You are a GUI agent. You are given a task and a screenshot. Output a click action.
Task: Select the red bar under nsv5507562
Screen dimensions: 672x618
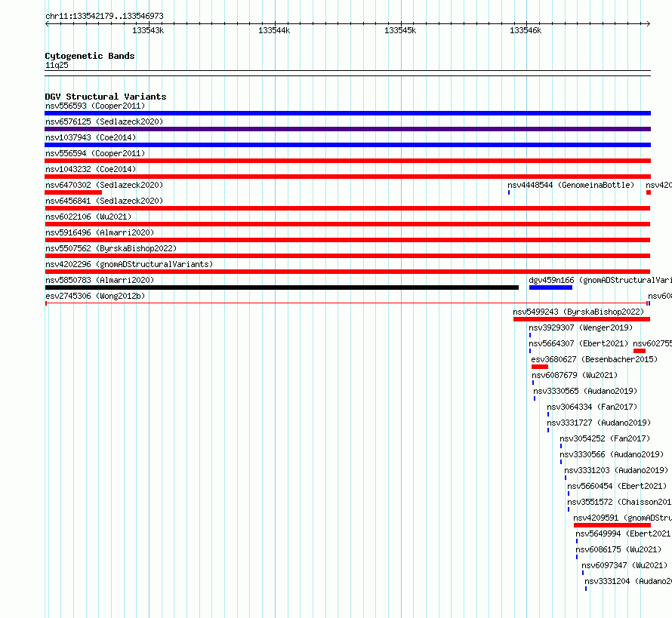(x=347, y=256)
